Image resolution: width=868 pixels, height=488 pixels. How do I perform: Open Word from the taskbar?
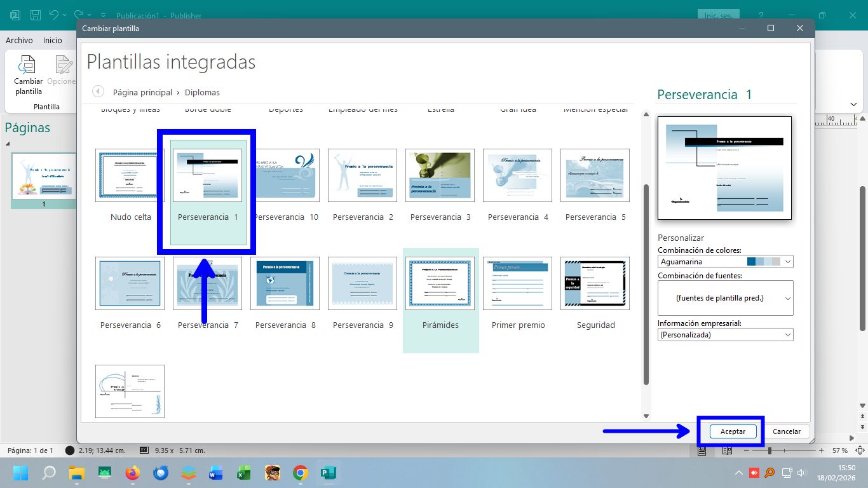tap(215, 473)
